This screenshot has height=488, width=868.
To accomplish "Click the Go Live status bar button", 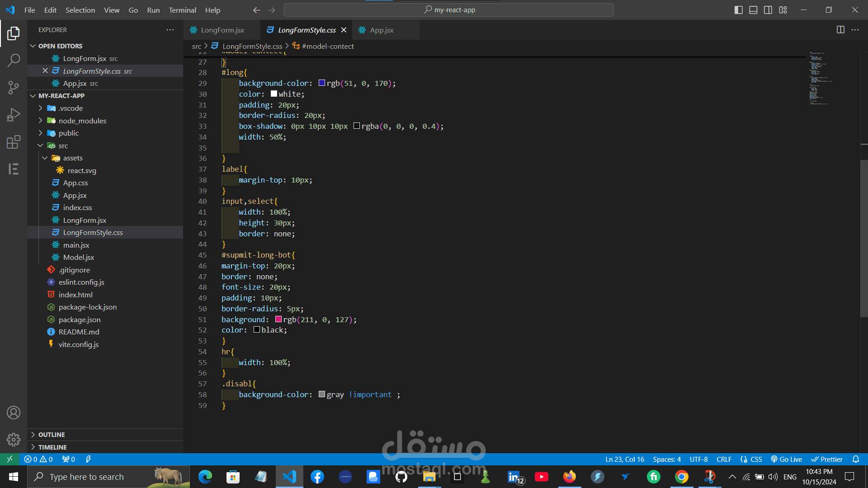I will 787,459.
